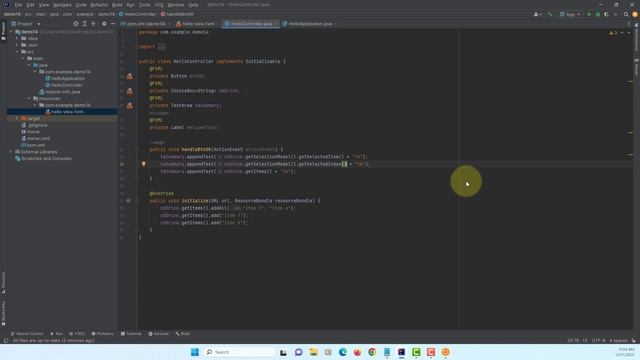Select module-info.java in project tree
This screenshot has width=640, height=360.
pos(60,92)
